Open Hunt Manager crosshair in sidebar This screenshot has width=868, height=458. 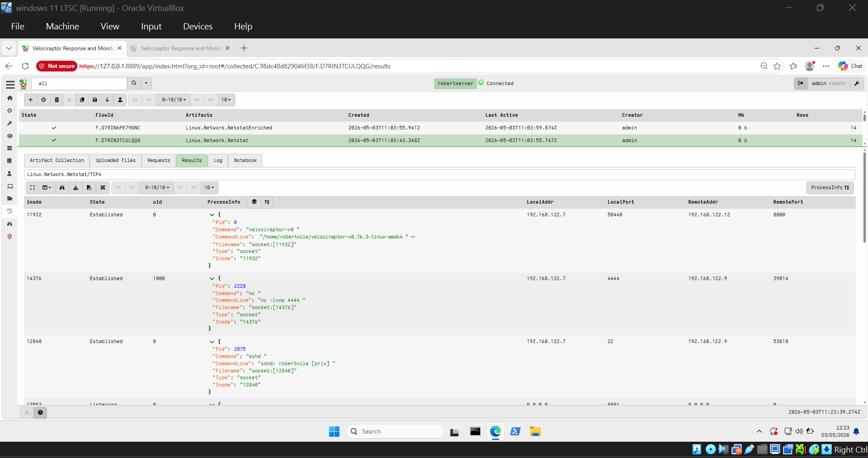point(10,110)
